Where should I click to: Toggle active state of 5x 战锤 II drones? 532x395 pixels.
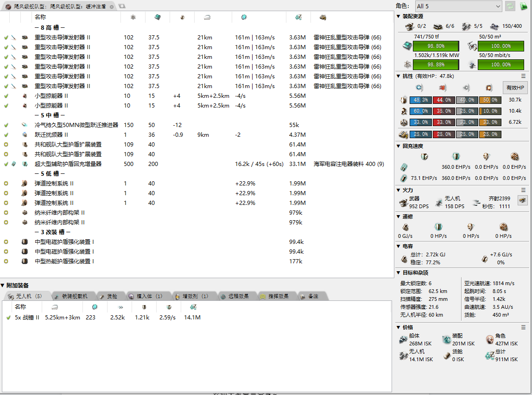click(x=8, y=318)
